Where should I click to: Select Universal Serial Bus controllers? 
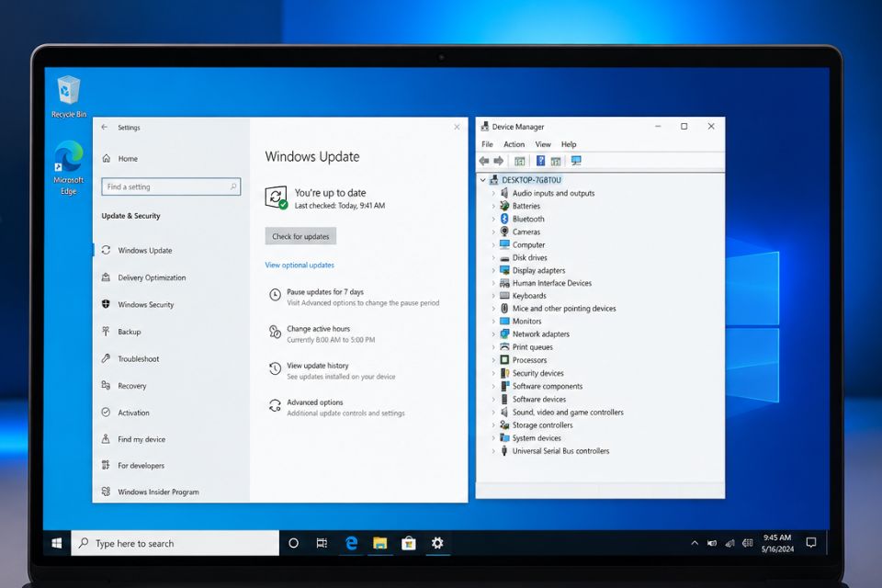tap(560, 451)
